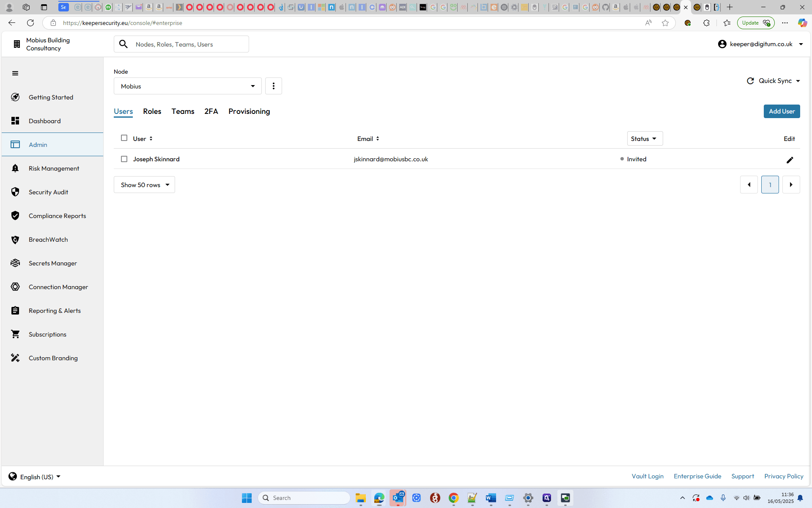The width and height of the screenshot is (812, 508).
Task: Click Reporting & Alerts clipboard icon
Action: pos(15,311)
